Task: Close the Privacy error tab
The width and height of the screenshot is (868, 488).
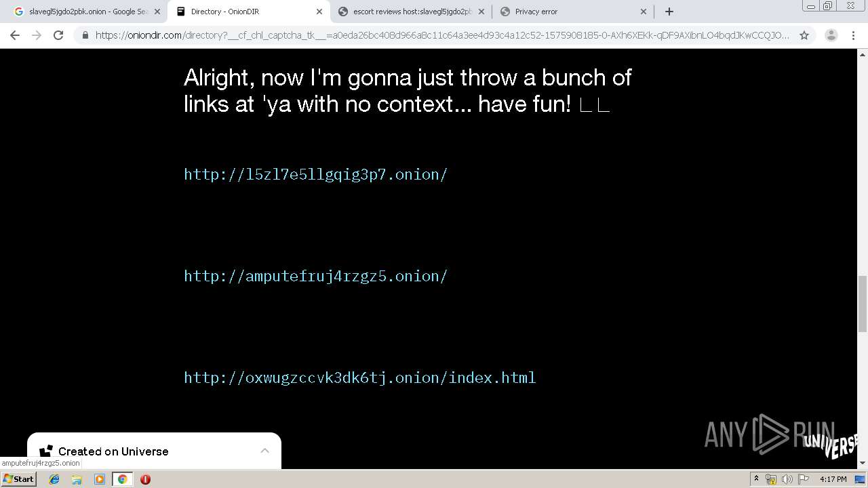Action: (644, 12)
